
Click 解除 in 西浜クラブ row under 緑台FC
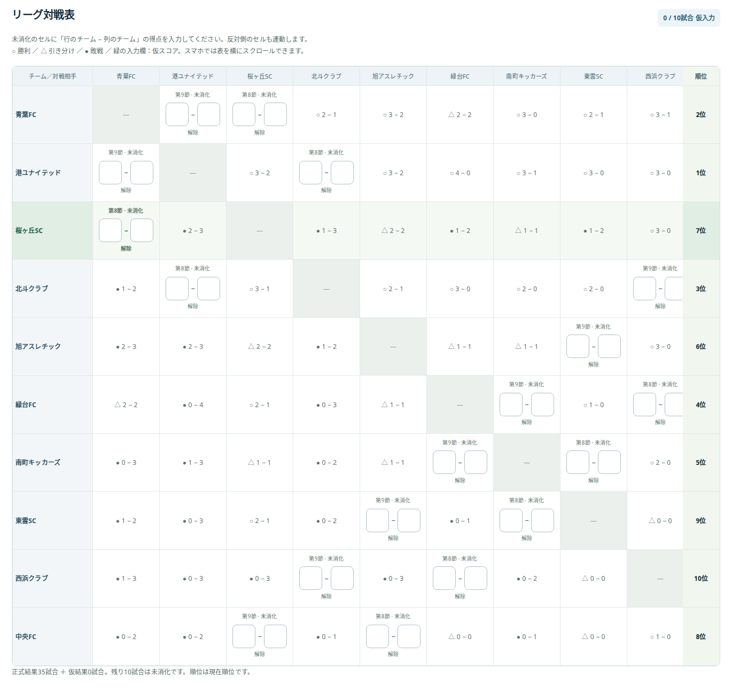click(460, 596)
